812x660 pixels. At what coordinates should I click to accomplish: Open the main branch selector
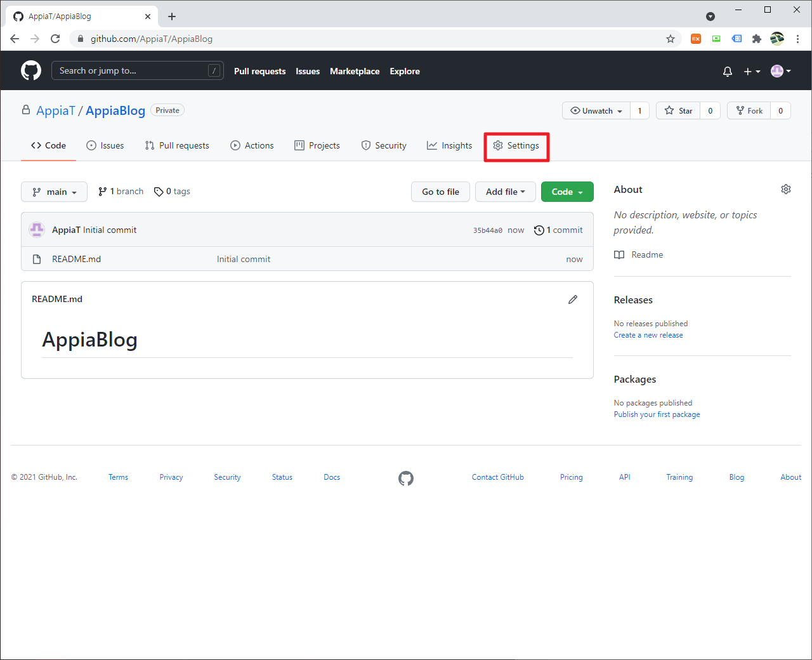54,192
